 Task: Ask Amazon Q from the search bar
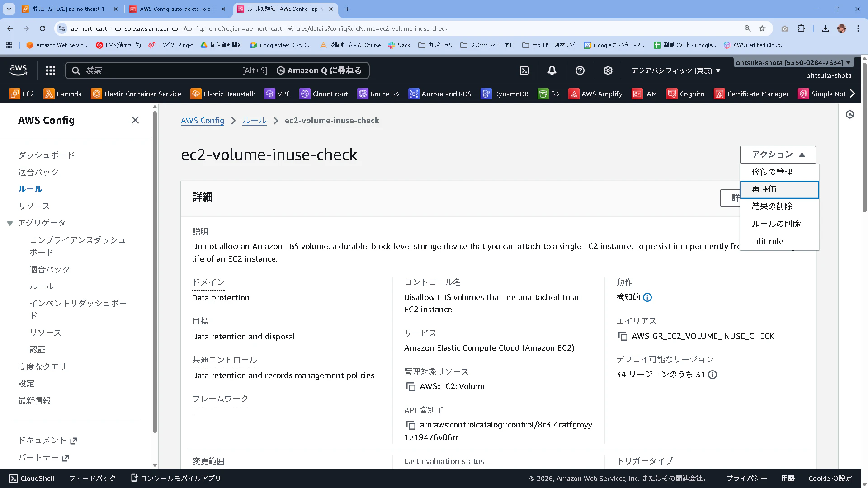tap(319, 70)
